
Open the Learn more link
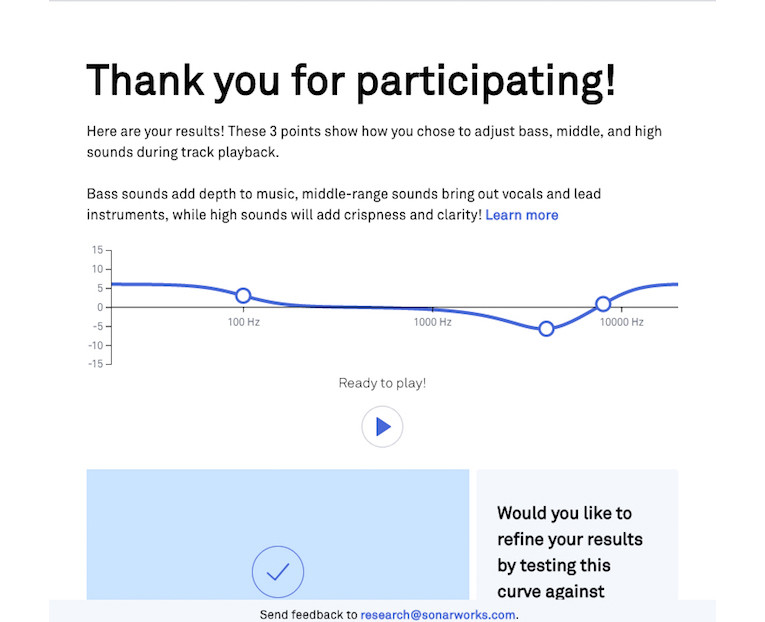[522, 215]
